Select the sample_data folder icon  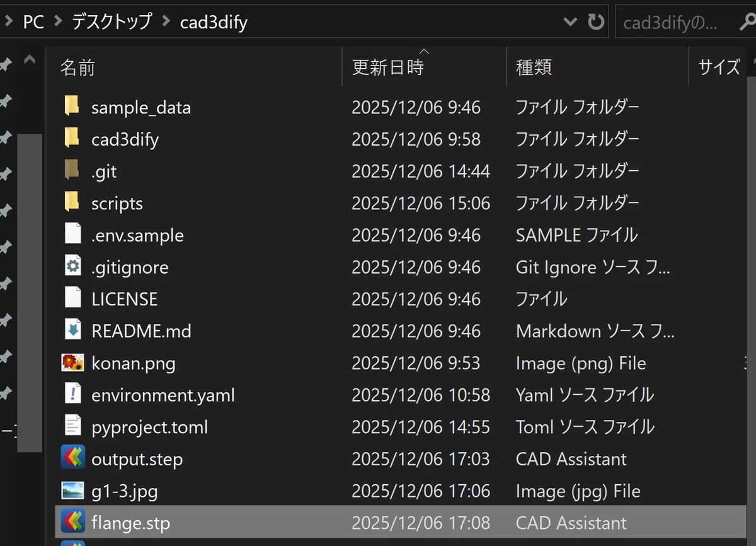[x=72, y=106]
